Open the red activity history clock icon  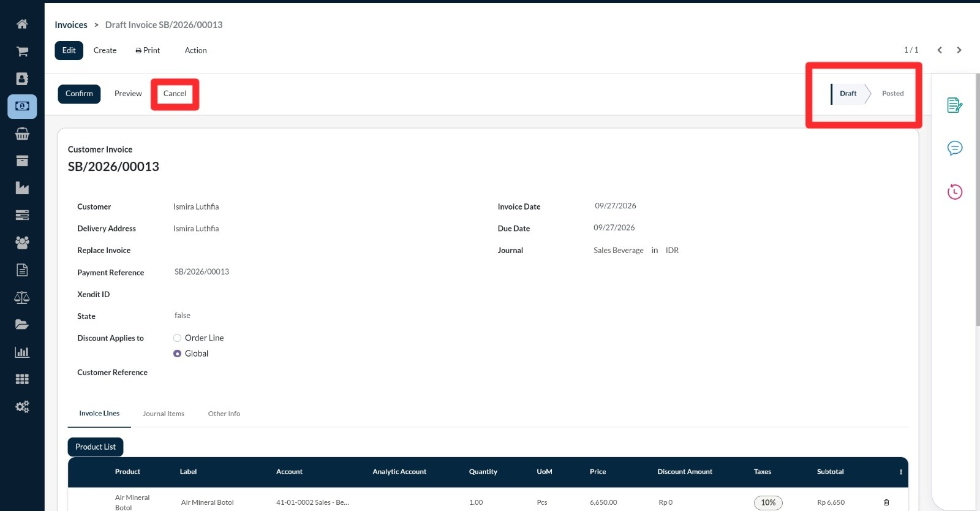(x=955, y=192)
